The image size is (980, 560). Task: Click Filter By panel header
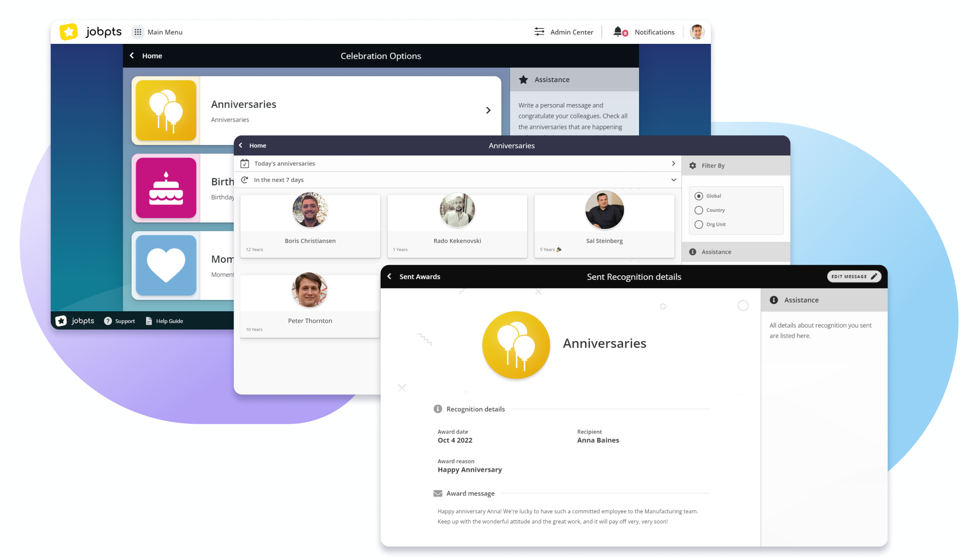[736, 166]
